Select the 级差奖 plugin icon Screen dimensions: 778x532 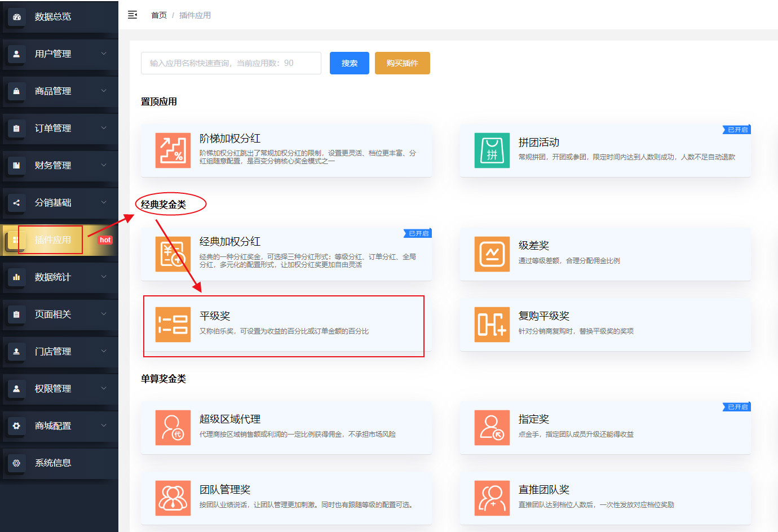click(492, 254)
